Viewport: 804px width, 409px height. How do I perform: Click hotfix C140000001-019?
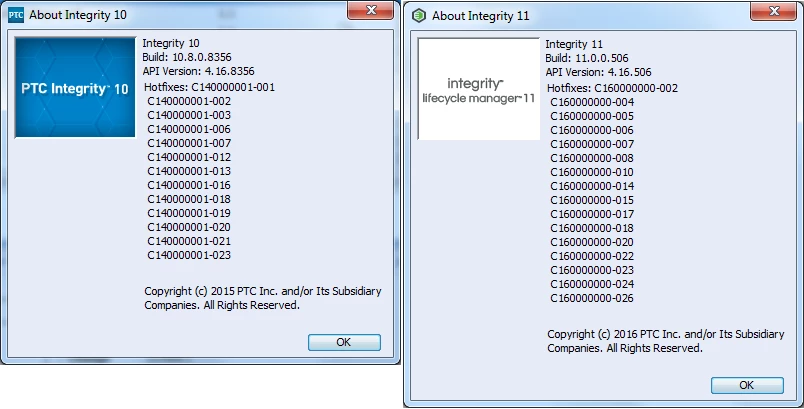point(189,213)
